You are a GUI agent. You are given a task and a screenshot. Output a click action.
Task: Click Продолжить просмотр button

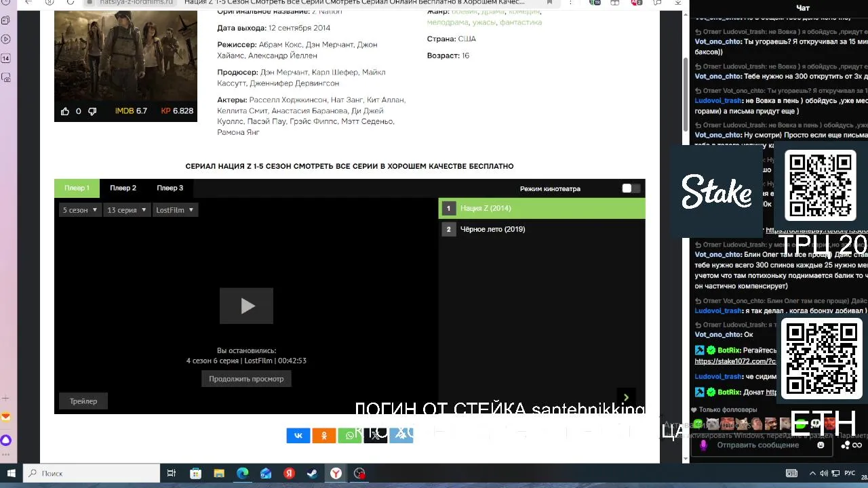[x=246, y=379]
